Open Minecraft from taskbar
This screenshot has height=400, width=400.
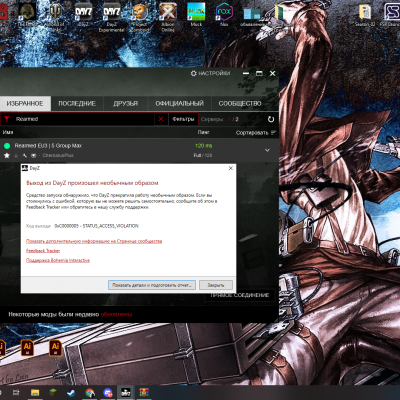pos(53,393)
